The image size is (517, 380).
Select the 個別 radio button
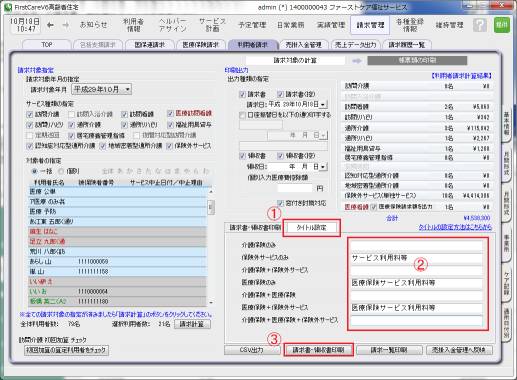tap(61, 171)
